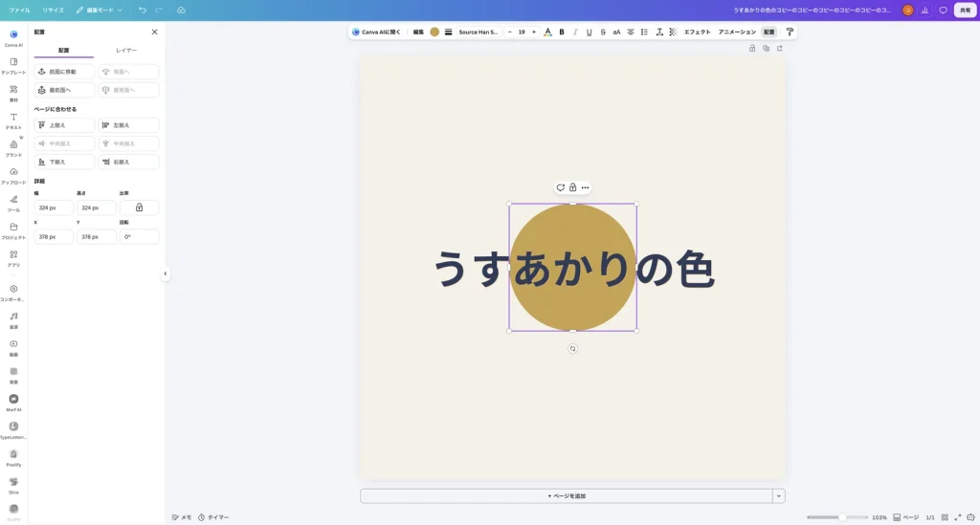
Task: Open the Slice app in sidebar
Action: point(13,485)
